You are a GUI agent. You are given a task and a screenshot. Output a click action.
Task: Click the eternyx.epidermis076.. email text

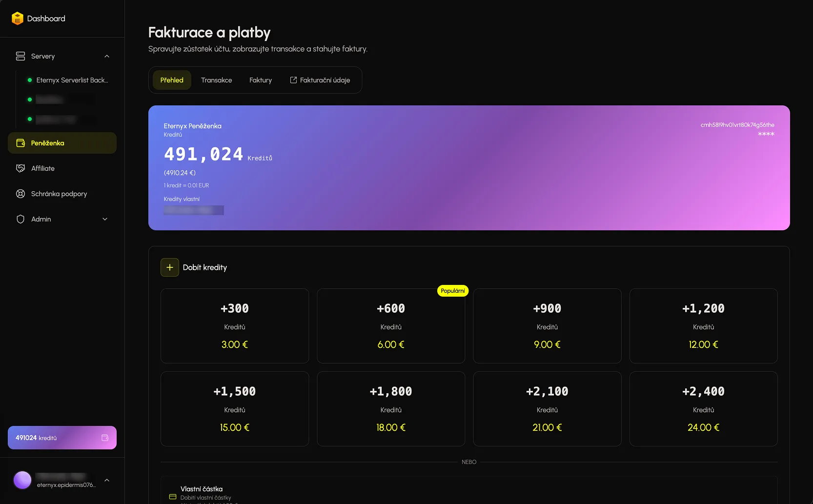[66, 485]
